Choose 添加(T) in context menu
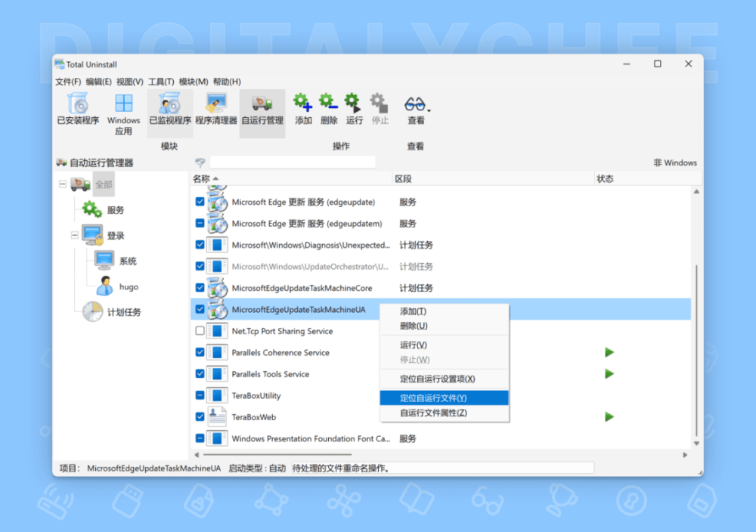756x532 pixels. pyautogui.click(x=445, y=311)
